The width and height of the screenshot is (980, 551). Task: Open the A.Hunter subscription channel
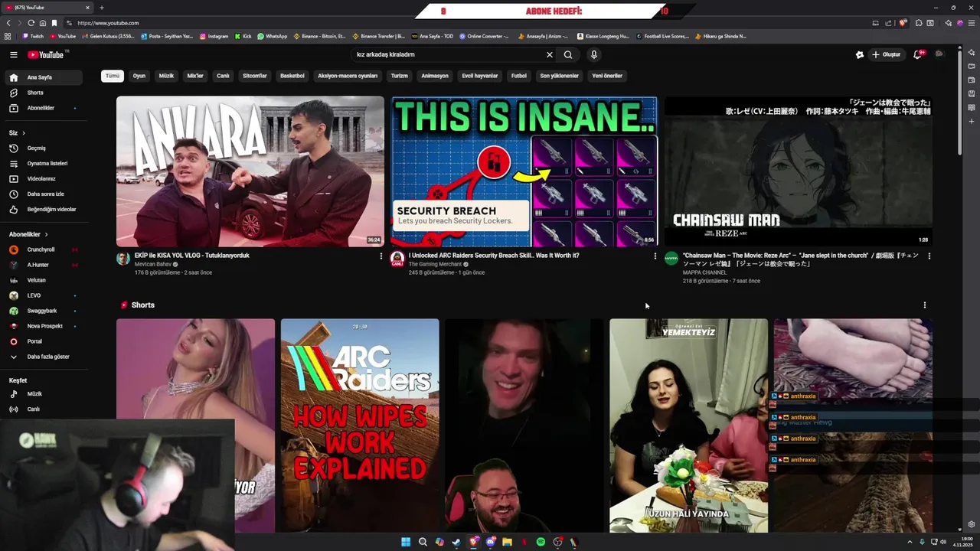tap(43, 265)
